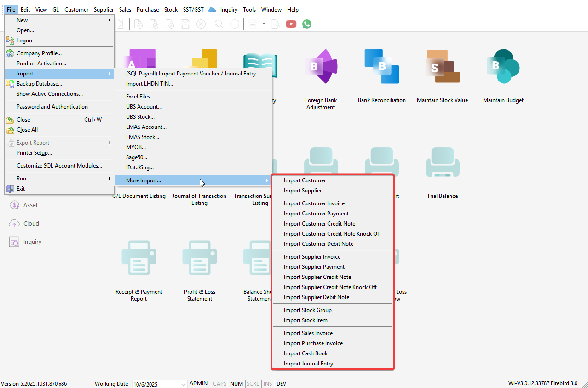
Task: Open the Tools menu
Action: 249,10
